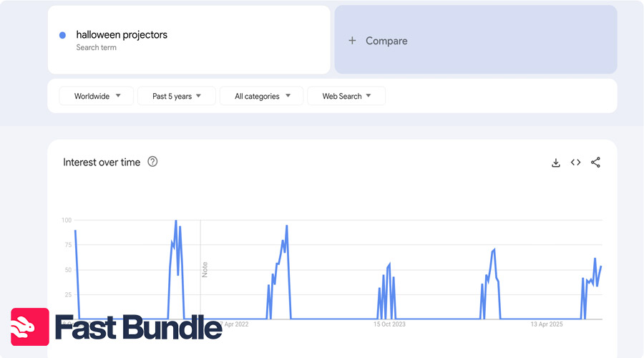Edit the halloween projectors search term
Screen dimensions: 644x358
pos(122,34)
